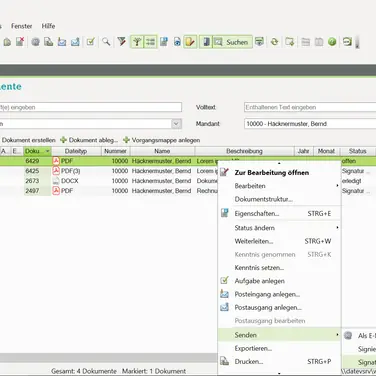Toggle the list detail view toolbar icon
This screenshot has height=376, width=376.
pos(150,42)
